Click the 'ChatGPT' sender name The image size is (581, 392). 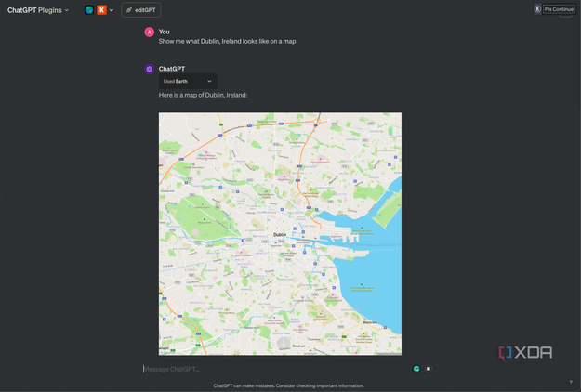172,69
